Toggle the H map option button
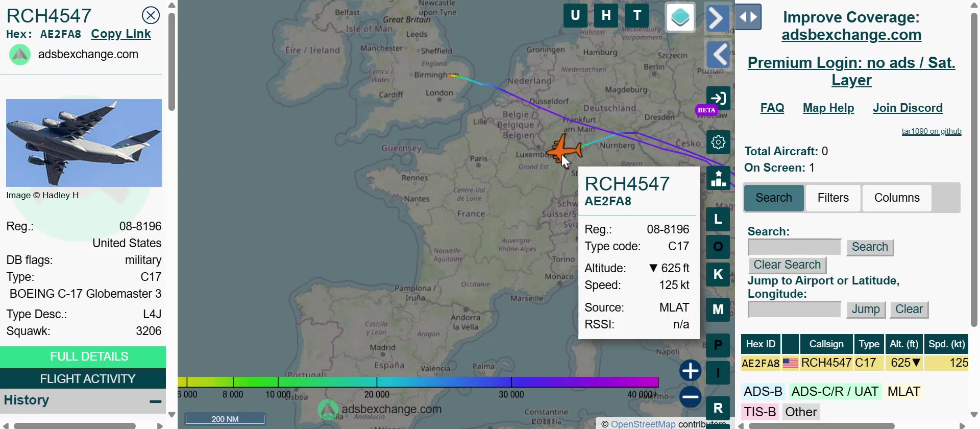 [606, 16]
